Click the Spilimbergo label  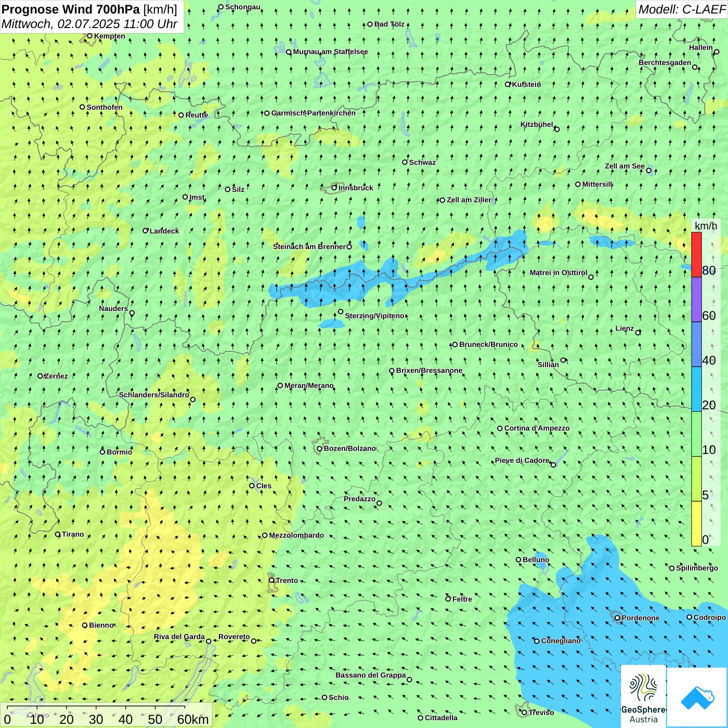tap(697, 568)
